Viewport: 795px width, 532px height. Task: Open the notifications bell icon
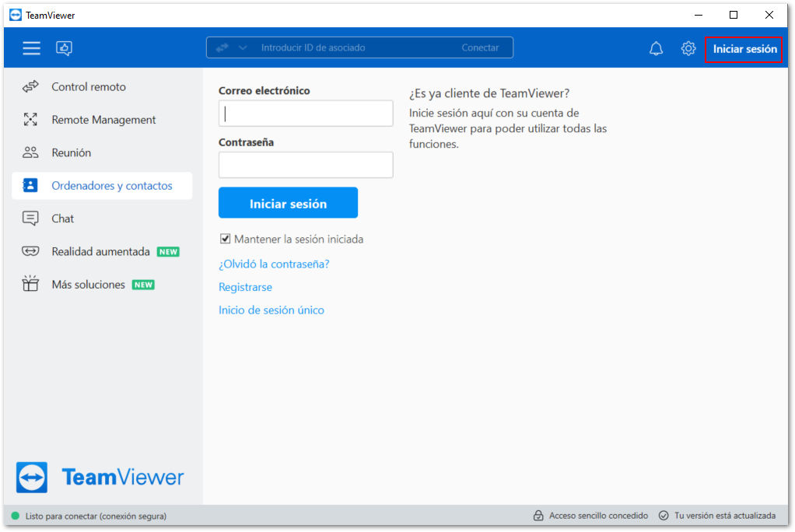(x=656, y=49)
